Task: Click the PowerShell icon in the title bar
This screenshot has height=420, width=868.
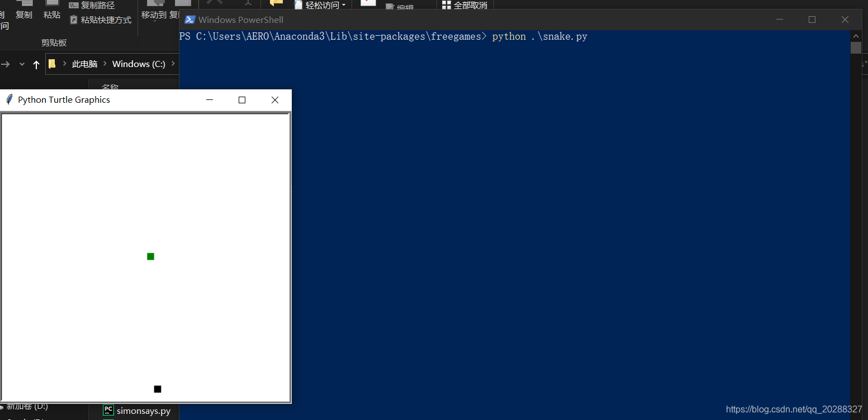Action: (x=189, y=20)
